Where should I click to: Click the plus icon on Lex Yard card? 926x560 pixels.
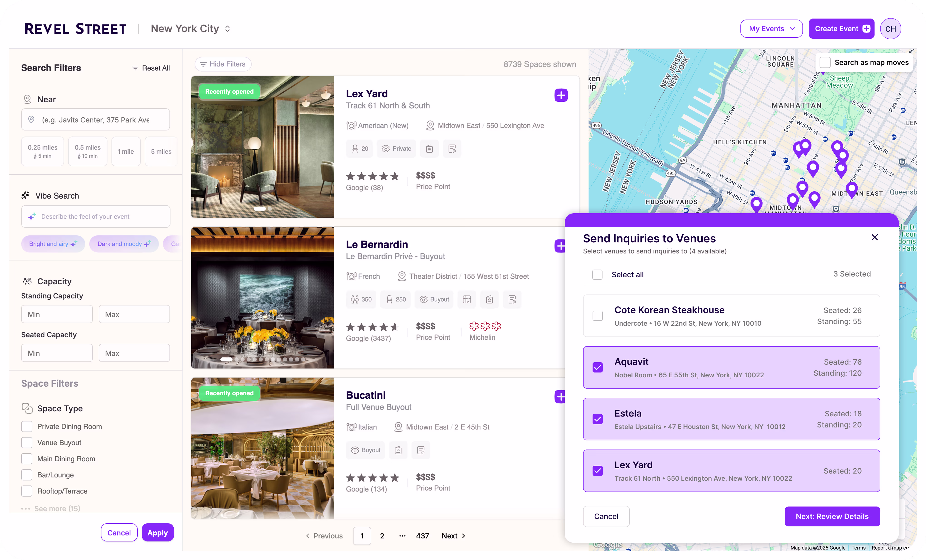coord(561,95)
